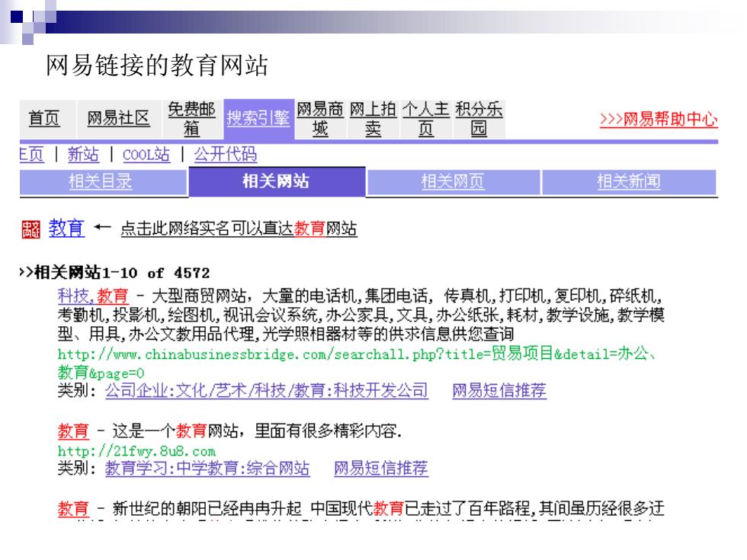Viewport: 747px width, 560px height.
Task: Click the slide title 网易链接的教育网站
Action: [x=157, y=66]
